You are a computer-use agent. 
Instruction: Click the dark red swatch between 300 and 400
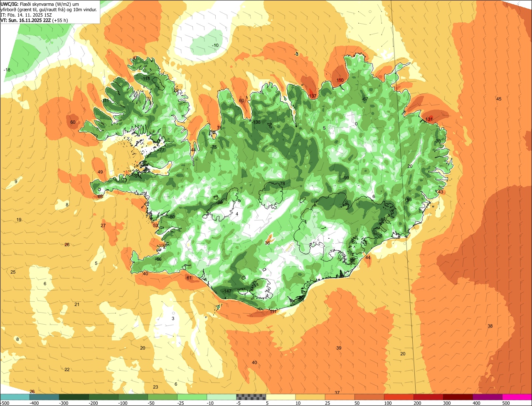tap(458, 397)
